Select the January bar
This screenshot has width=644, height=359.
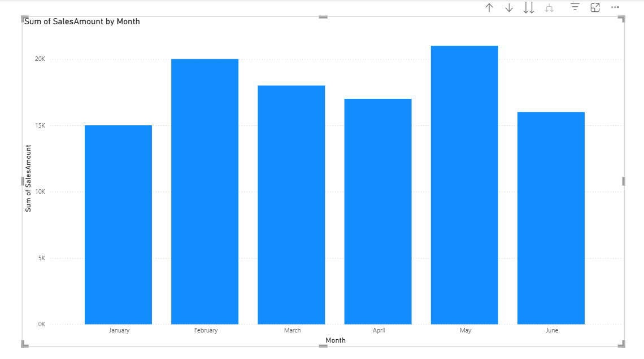click(118, 225)
